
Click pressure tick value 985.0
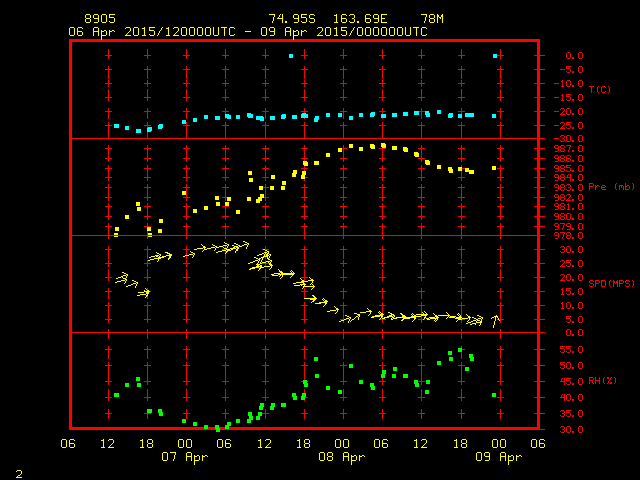pyautogui.click(x=569, y=168)
